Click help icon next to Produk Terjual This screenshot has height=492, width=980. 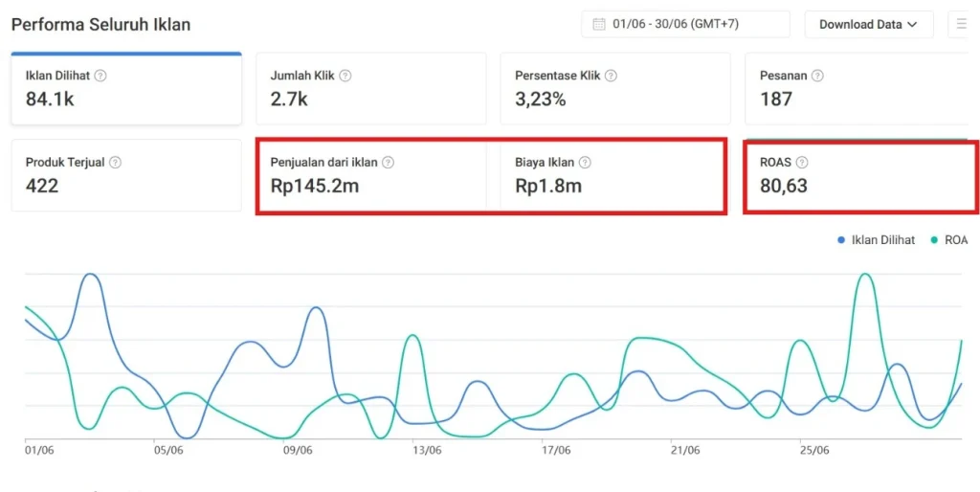[x=115, y=163]
